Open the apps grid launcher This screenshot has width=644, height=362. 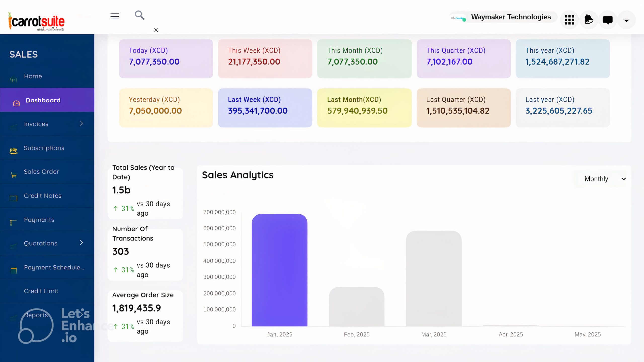pyautogui.click(x=569, y=20)
